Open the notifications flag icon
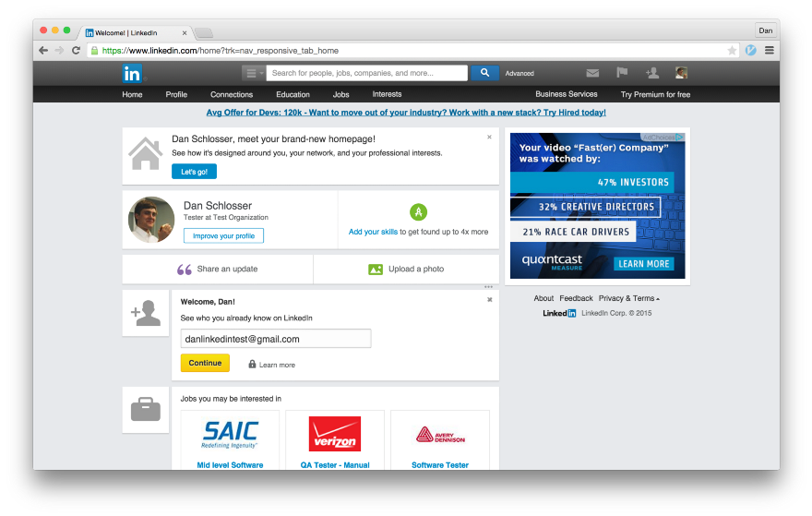Image resolution: width=812 pixels, height=516 pixels. (622, 73)
